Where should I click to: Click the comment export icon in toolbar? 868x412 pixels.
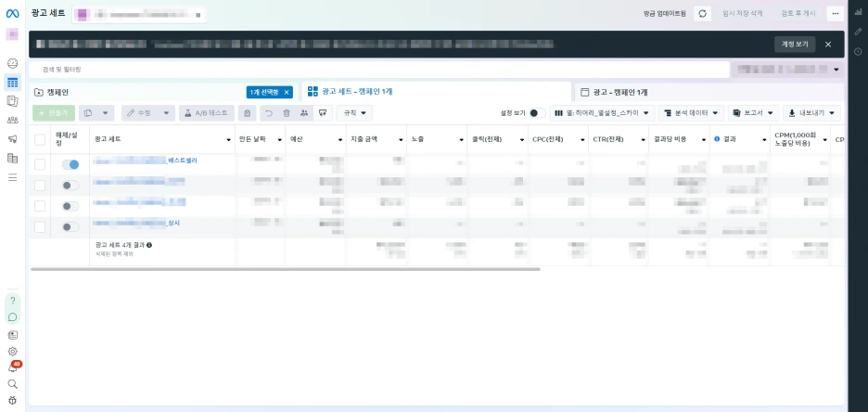pos(322,113)
